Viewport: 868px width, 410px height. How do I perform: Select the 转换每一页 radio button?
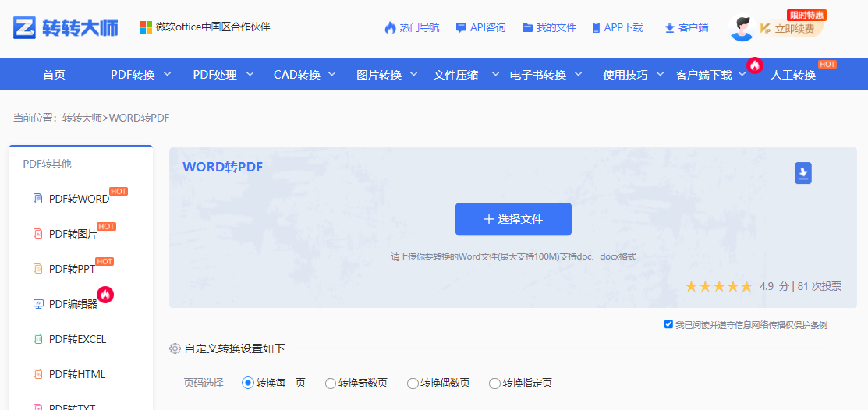click(248, 383)
